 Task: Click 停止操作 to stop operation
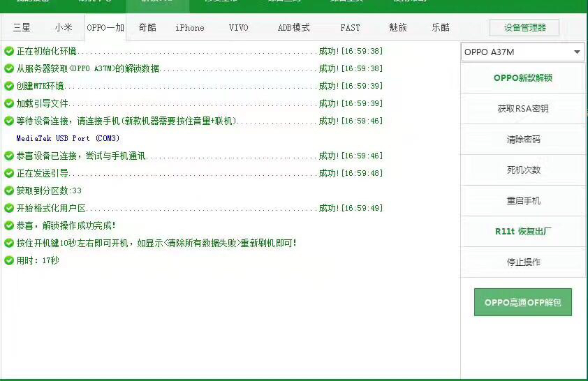[523, 262]
